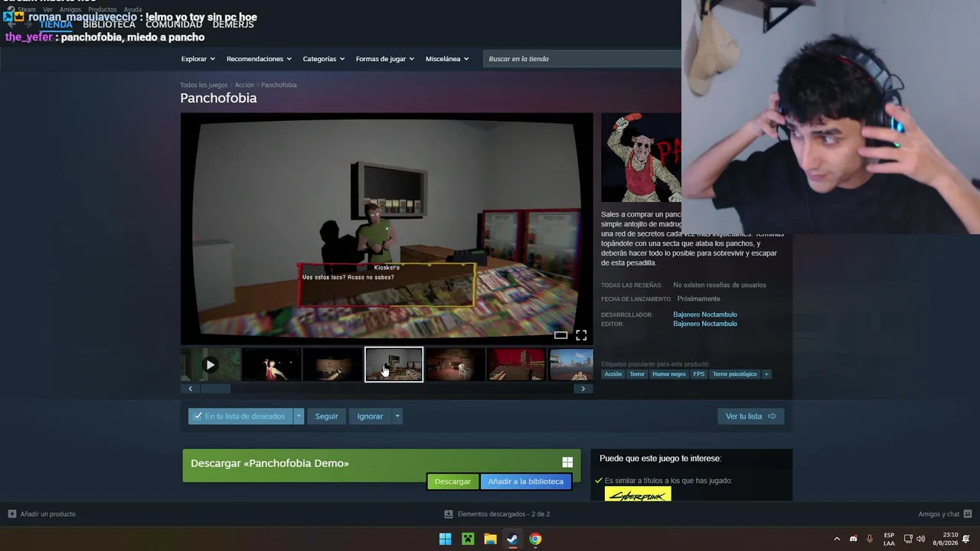Select the 'Terror psicológico' tag

pos(735,374)
